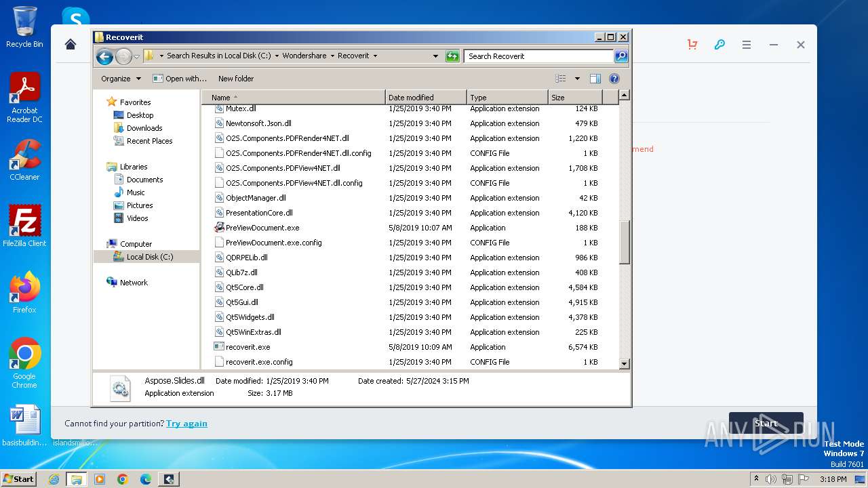The width and height of the screenshot is (868, 488).
Task: Expand Wondershare breadcrumb arrow
Action: coord(332,56)
